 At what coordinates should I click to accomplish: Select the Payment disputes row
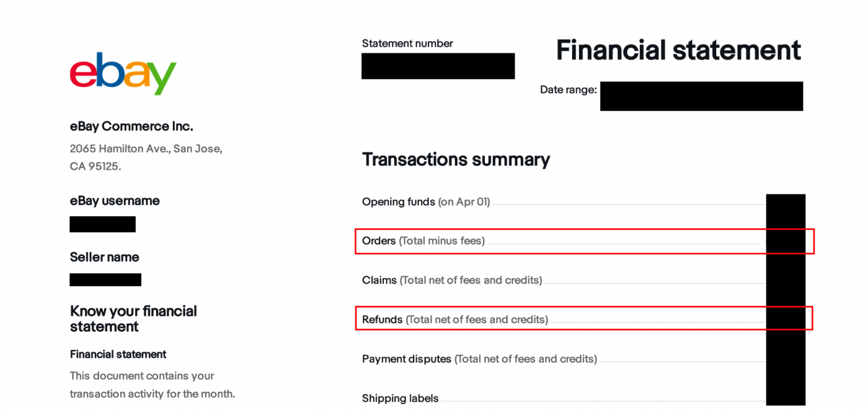tap(583, 359)
